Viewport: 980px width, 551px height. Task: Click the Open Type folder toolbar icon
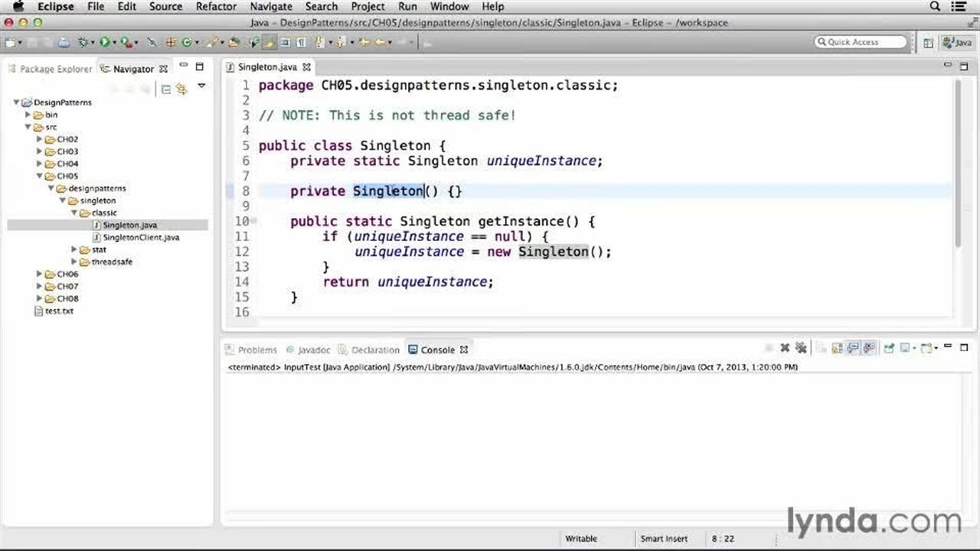(234, 43)
